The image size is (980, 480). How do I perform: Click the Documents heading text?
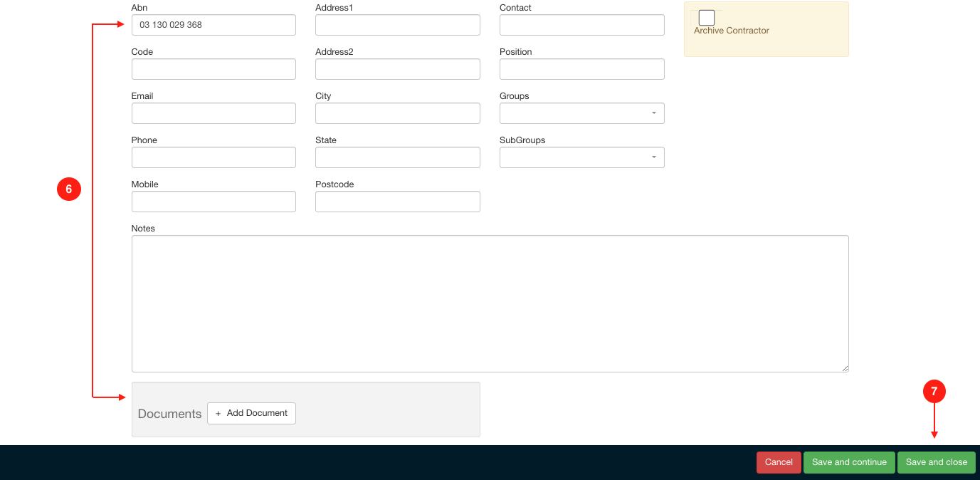point(169,414)
